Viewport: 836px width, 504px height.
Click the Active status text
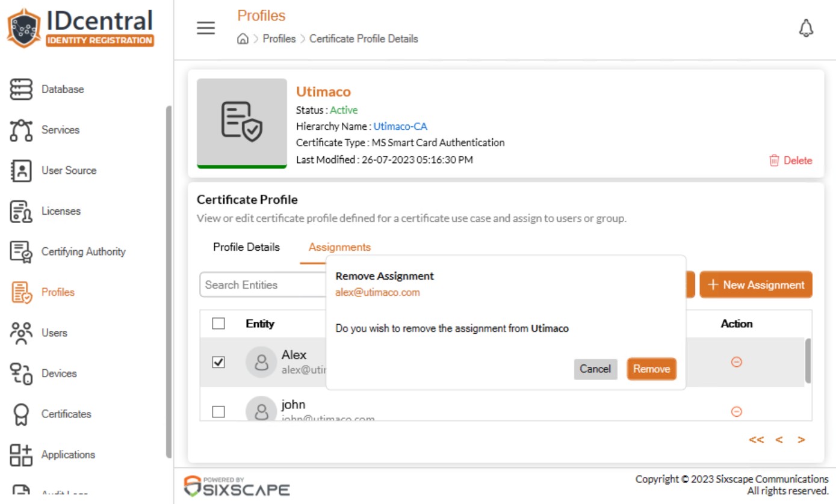pos(344,110)
